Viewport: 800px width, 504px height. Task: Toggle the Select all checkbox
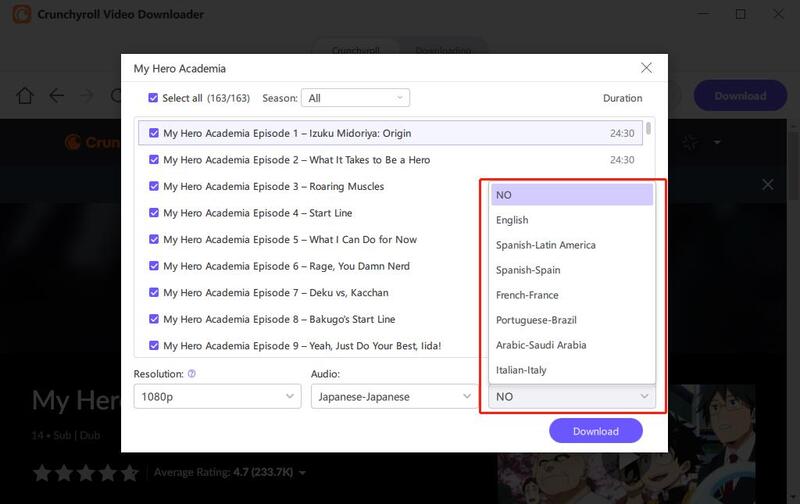[x=153, y=97]
